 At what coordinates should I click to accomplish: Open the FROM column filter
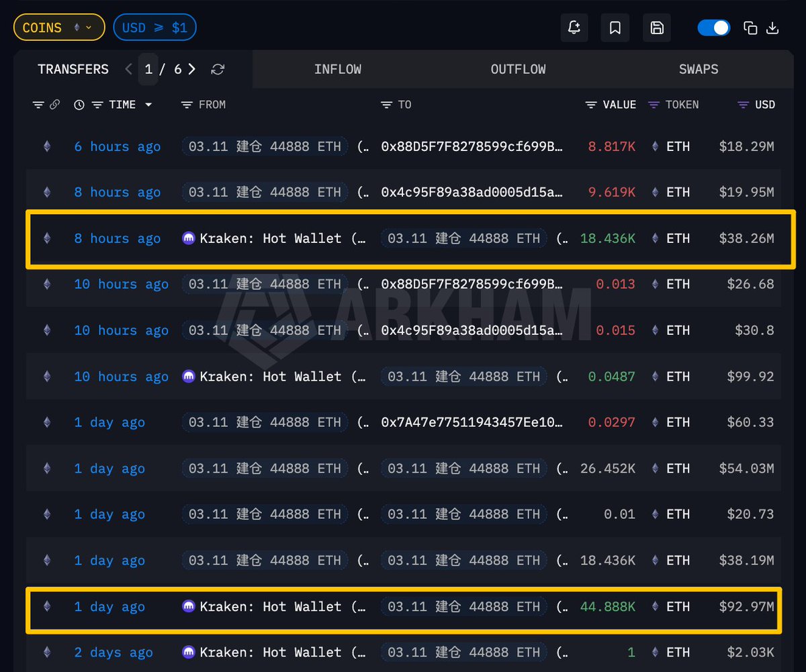pyautogui.click(x=187, y=105)
